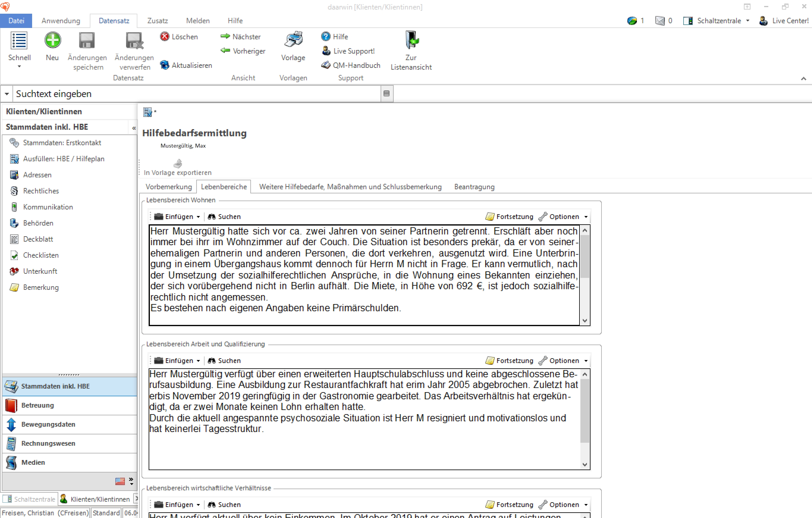Open Optionen dropdown in Wohnen section
The width and height of the screenshot is (812, 518).
coord(586,217)
